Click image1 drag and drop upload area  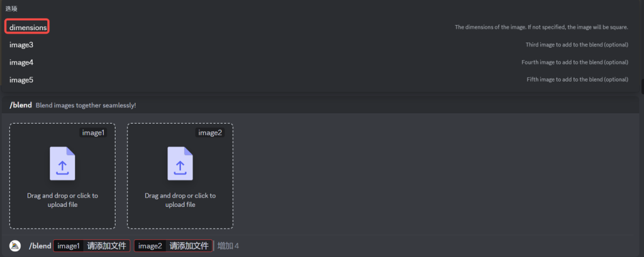(x=62, y=176)
